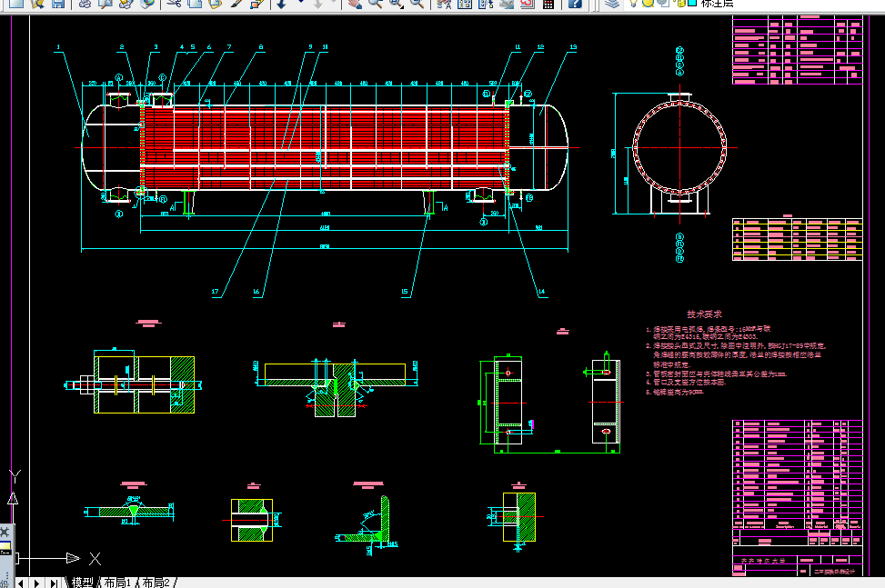Select the Zoom Previous magnifier
Image resolution: width=885 pixels, height=588 pixels.
[x=417, y=4]
